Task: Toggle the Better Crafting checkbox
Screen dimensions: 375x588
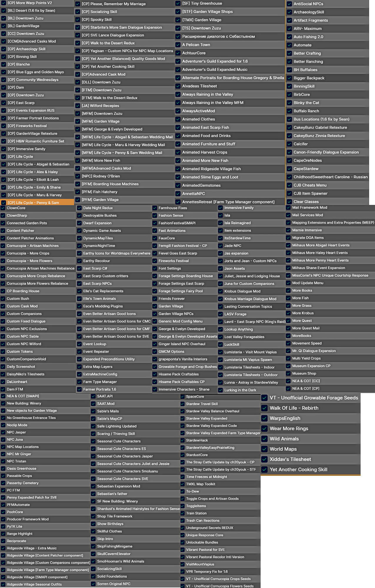Action: (x=289, y=53)
